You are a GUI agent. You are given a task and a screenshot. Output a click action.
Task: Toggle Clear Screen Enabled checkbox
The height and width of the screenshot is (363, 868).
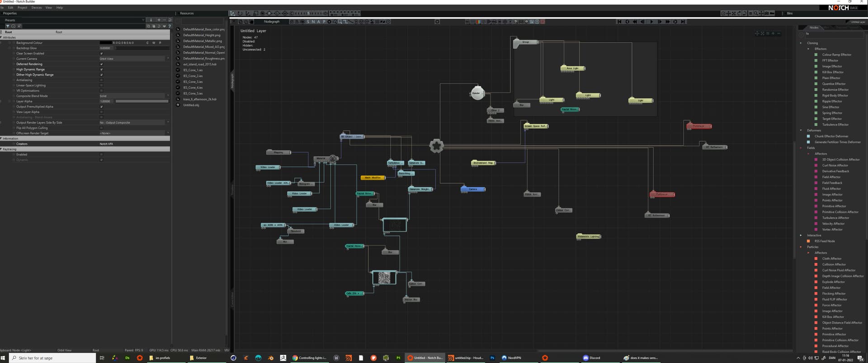tap(101, 53)
